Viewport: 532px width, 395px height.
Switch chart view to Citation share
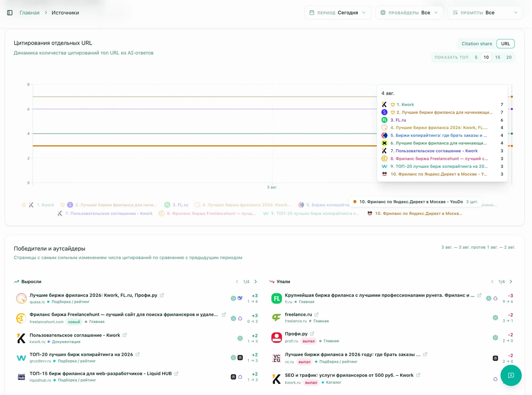477,44
